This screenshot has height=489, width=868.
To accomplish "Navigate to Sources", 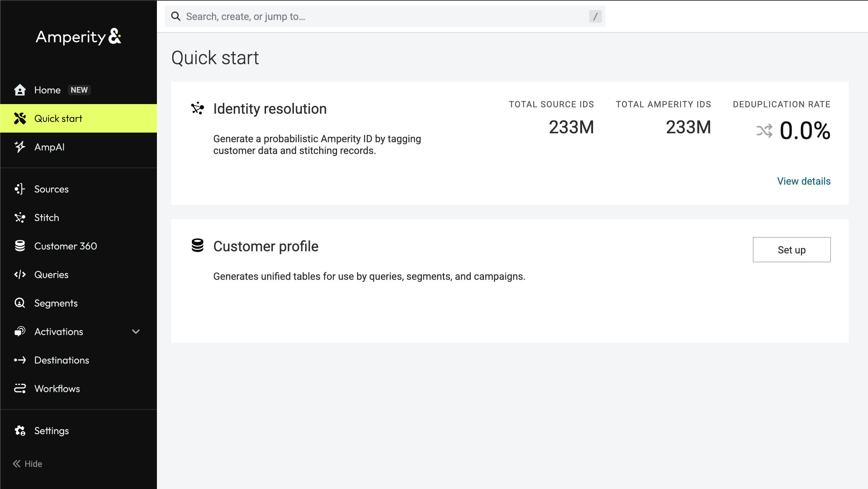I will point(78,189).
